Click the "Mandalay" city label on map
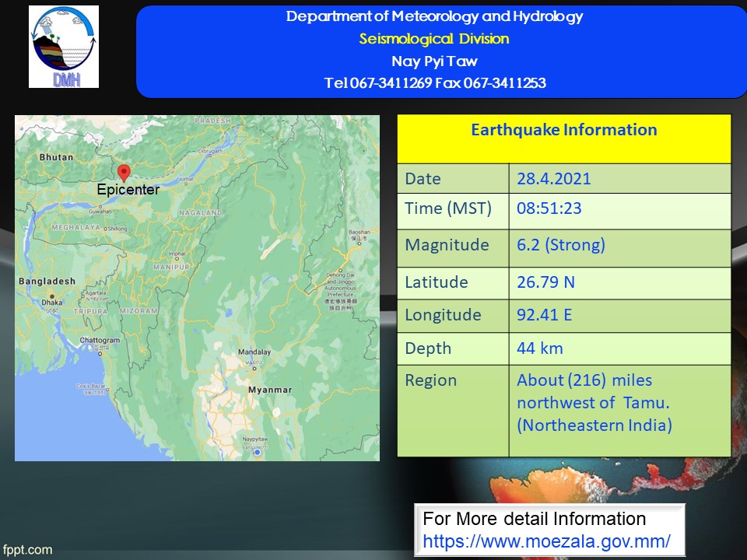Viewport: 747px width, 560px height. (x=254, y=352)
